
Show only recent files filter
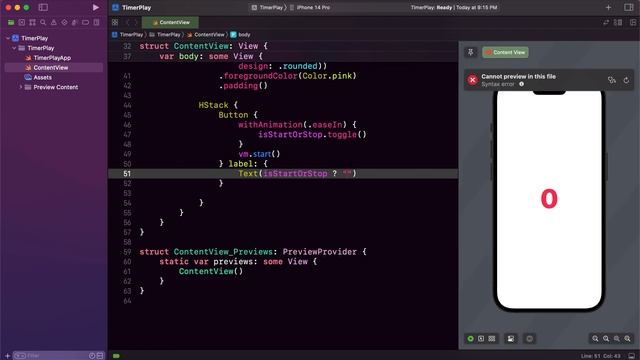(x=92, y=356)
